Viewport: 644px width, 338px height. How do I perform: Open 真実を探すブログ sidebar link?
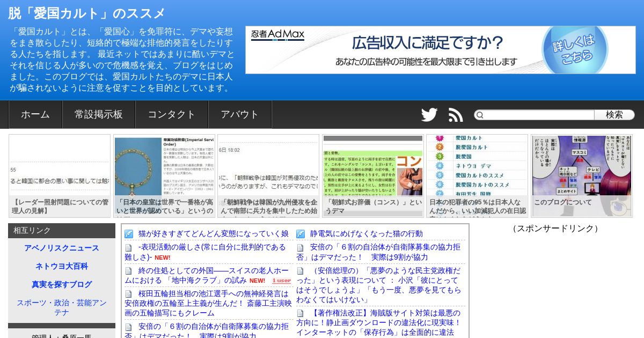coord(62,284)
